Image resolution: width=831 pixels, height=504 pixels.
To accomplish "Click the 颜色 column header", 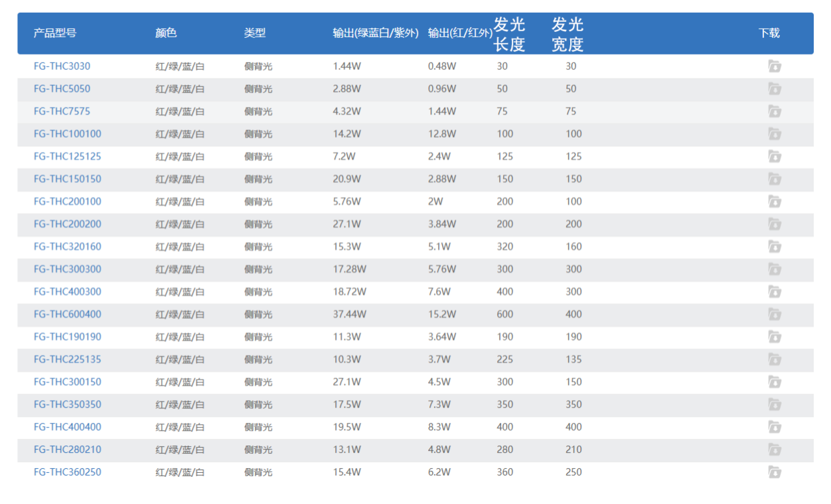I will pos(167,33).
